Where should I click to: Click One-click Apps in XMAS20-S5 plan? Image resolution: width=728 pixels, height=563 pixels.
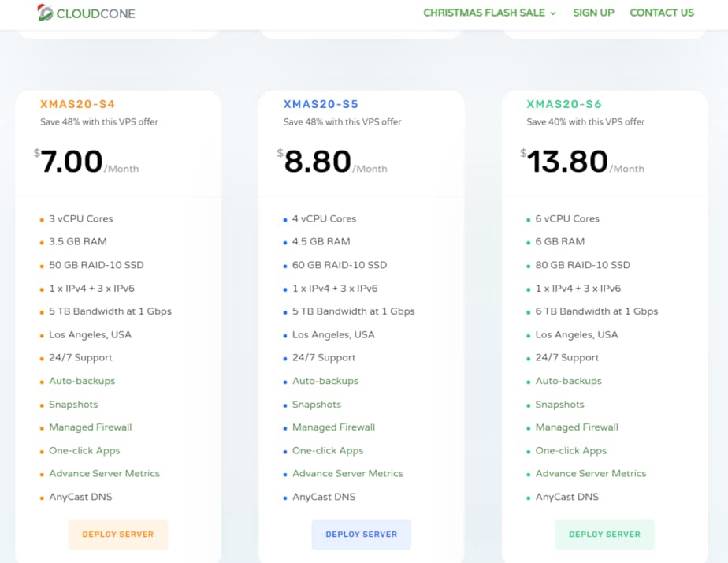click(328, 451)
